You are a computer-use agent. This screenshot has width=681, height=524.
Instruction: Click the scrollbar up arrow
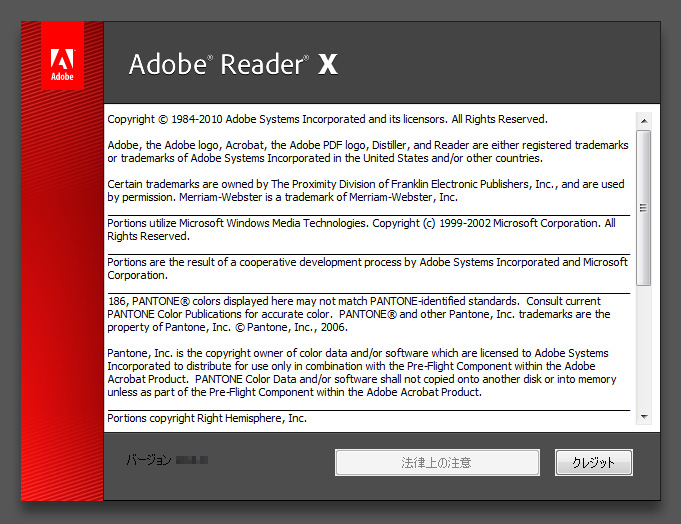pyautogui.click(x=644, y=120)
